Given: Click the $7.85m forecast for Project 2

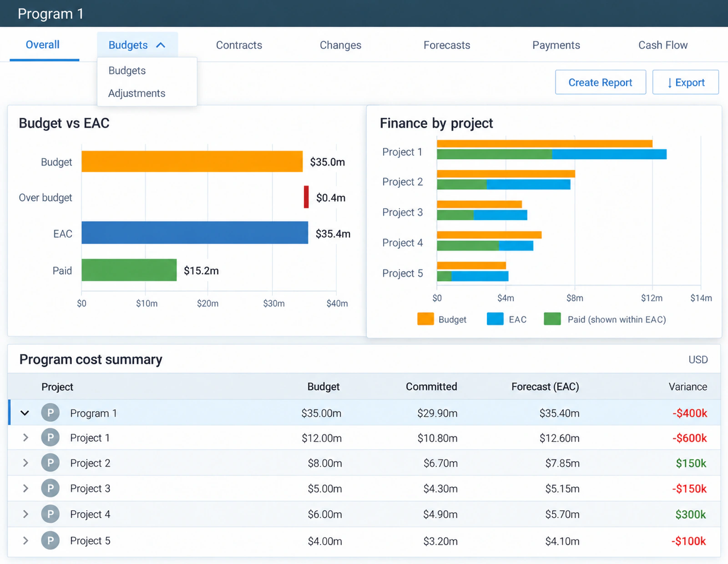Looking at the screenshot, I should 562,463.
